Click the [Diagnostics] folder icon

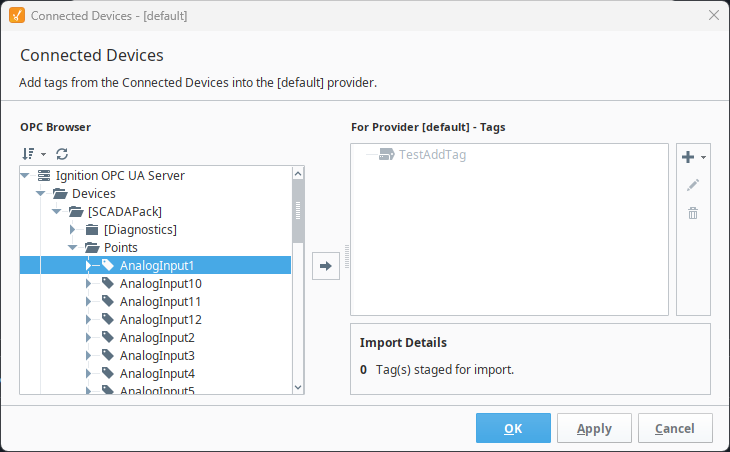pos(92,229)
